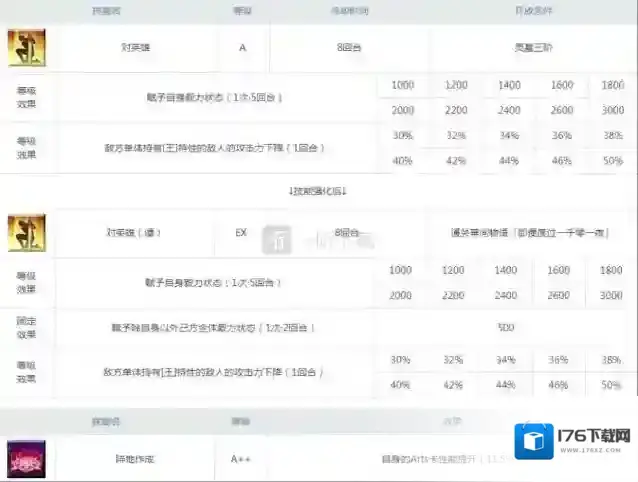Select '8回合' cooldown in the rank A row
This screenshot has width=638, height=482.
coord(349,48)
